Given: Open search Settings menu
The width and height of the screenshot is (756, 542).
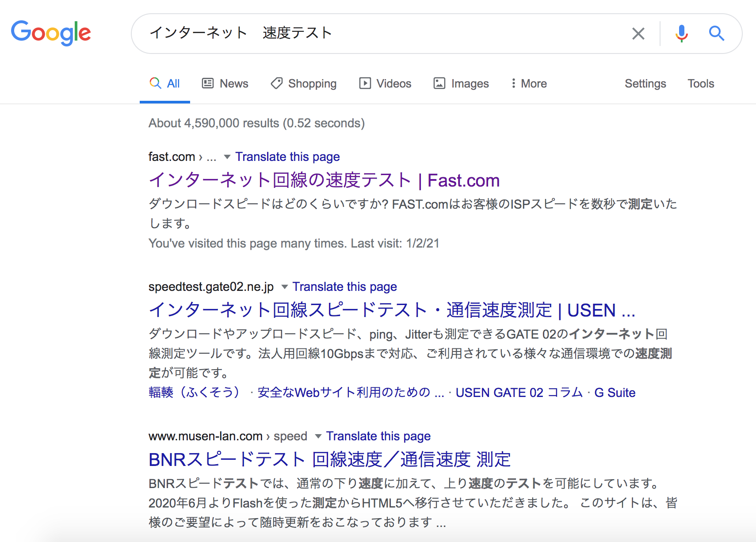Looking at the screenshot, I should point(645,84).
